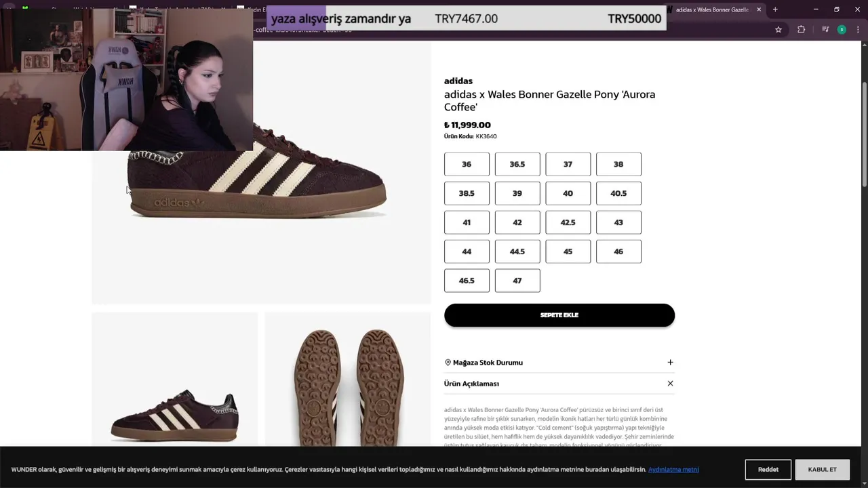Pick size 42.5

click(568, 222)
